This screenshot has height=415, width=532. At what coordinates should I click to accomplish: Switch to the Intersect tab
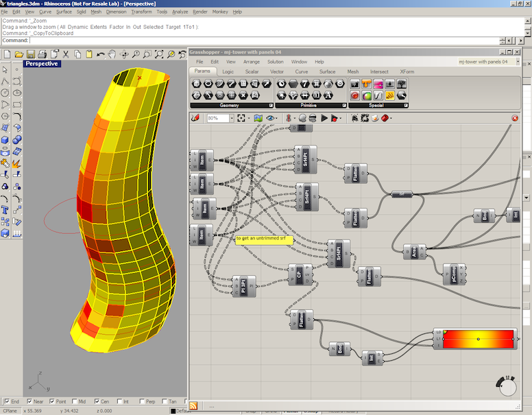(x=378, y=71)
